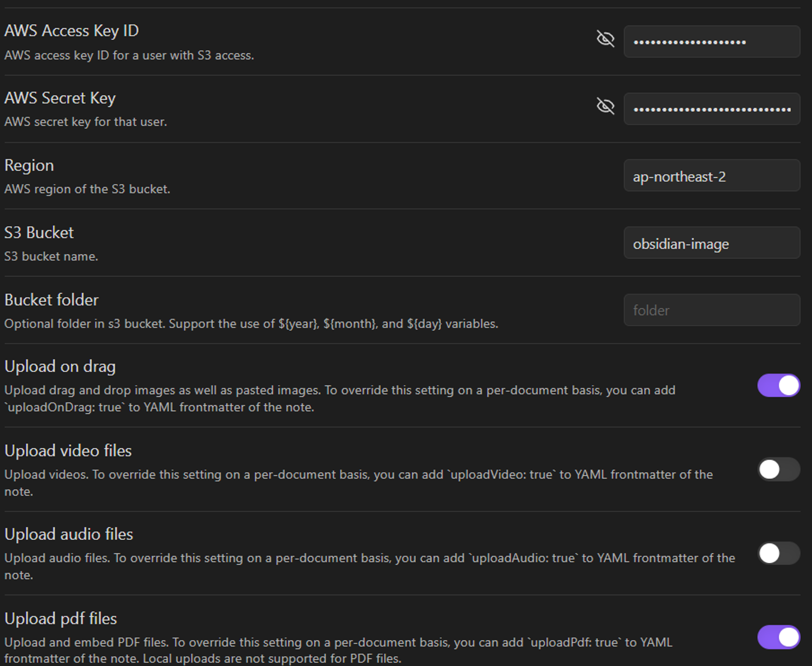
Task: Click the empty Bucket folder input
Action: (711, 310)
